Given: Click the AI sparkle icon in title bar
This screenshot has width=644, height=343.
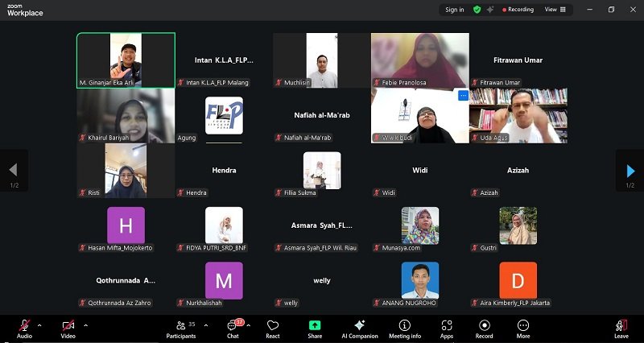Looking at the screenshot, I should pyautogui.click(x=490, y=10).
